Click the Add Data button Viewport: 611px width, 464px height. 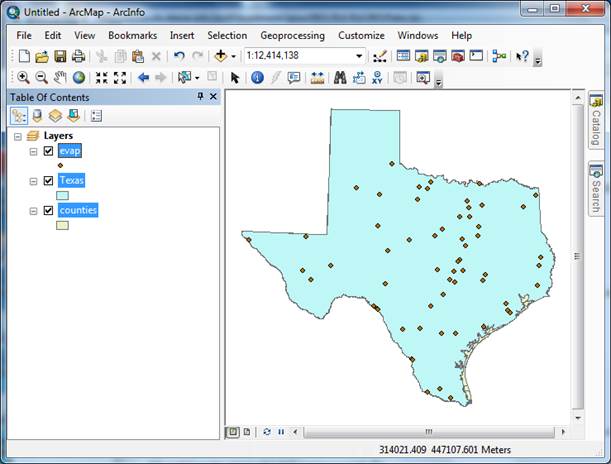pyautogui.click(x=221, y=56)
